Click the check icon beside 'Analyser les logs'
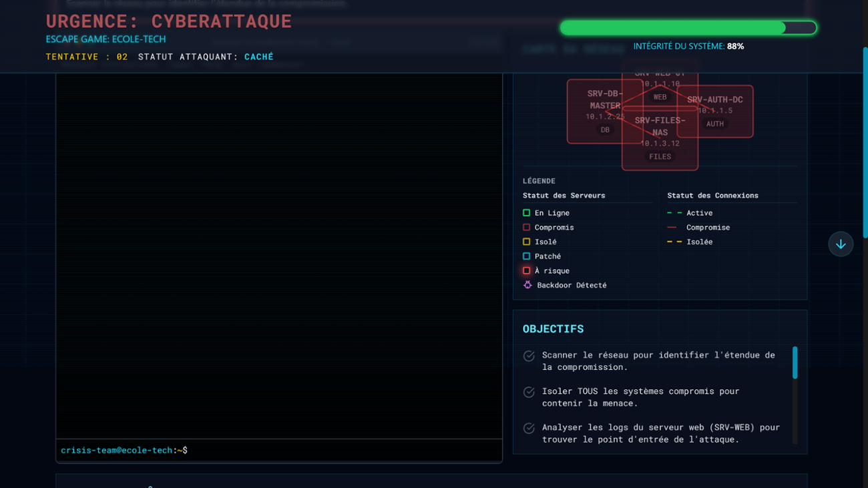This screenshot has height=488, width=868. [529, 428]
